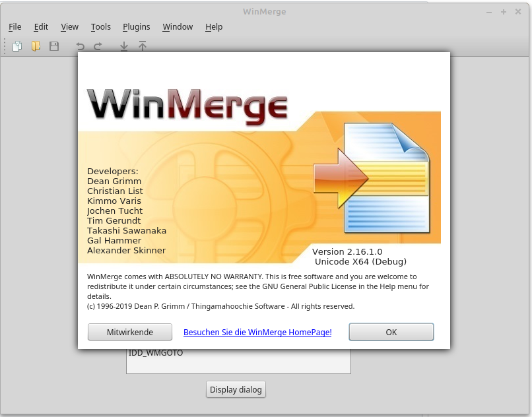The image size is (532, 417).
Task: Click the developer name Kimmo Varis
Action: coord(114,201)
